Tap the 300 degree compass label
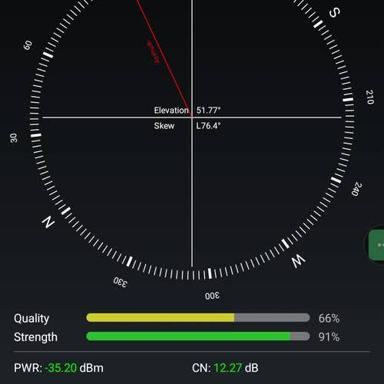 pyautogui.click(x=212, y=296)
